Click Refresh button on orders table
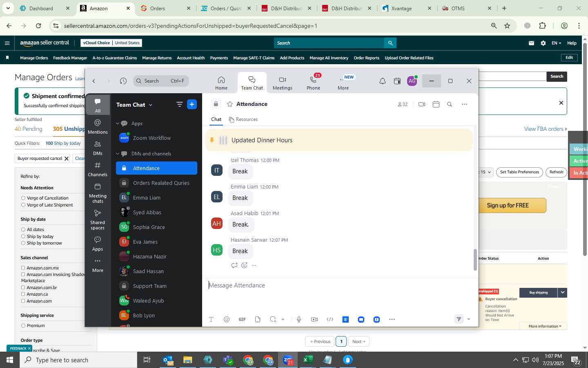Image resolution: width=588 pixels, height=368 pixels. pos(556,172)
